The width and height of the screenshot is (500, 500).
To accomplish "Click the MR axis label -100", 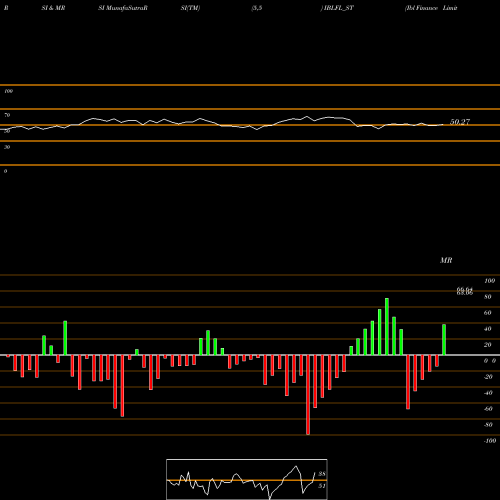I will coord(490,441).
